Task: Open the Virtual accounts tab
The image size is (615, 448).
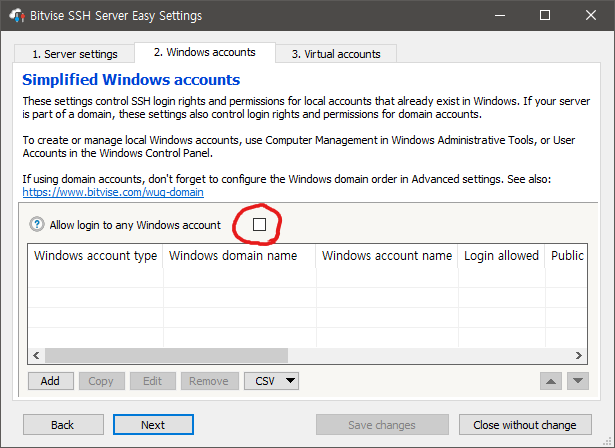Action: click(x=336, y=54)
